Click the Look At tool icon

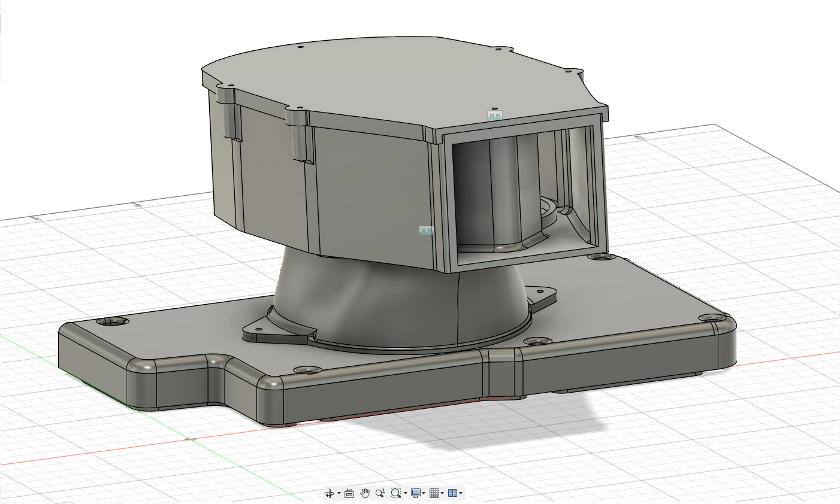tap(349, 493)
